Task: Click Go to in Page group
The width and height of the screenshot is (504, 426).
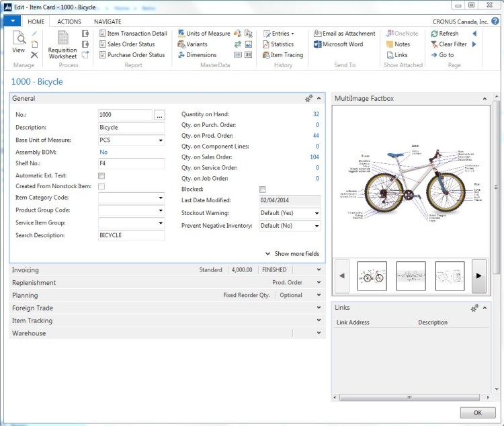Action: pyautogui.click(x=442, y=55)
